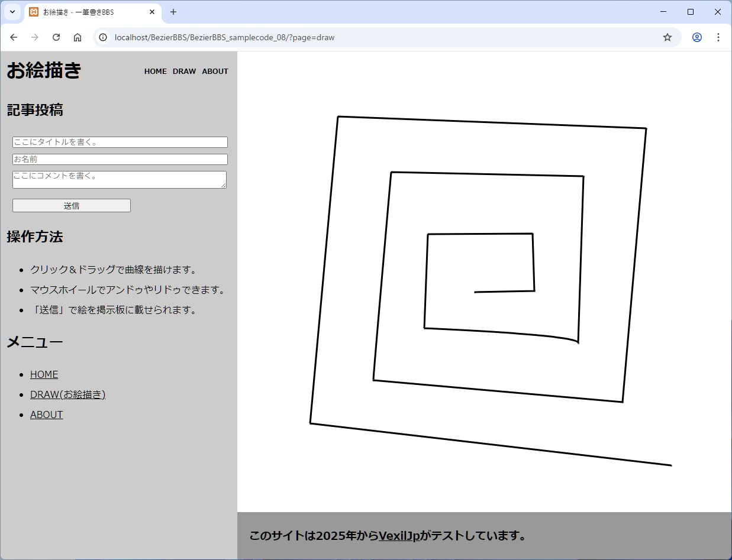Focus the お名前 name field

(120, 159)
